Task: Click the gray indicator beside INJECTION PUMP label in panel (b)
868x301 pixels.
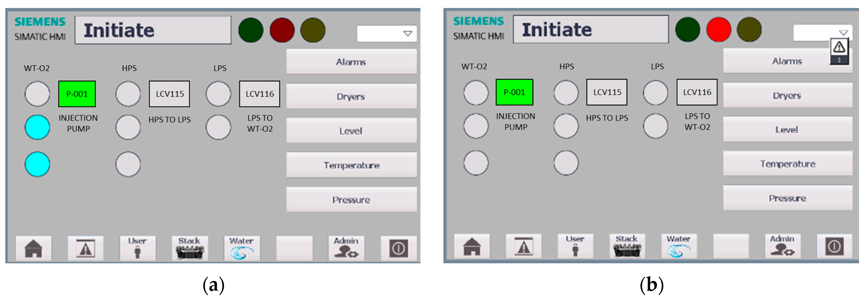Action: (x=476, y=126)
